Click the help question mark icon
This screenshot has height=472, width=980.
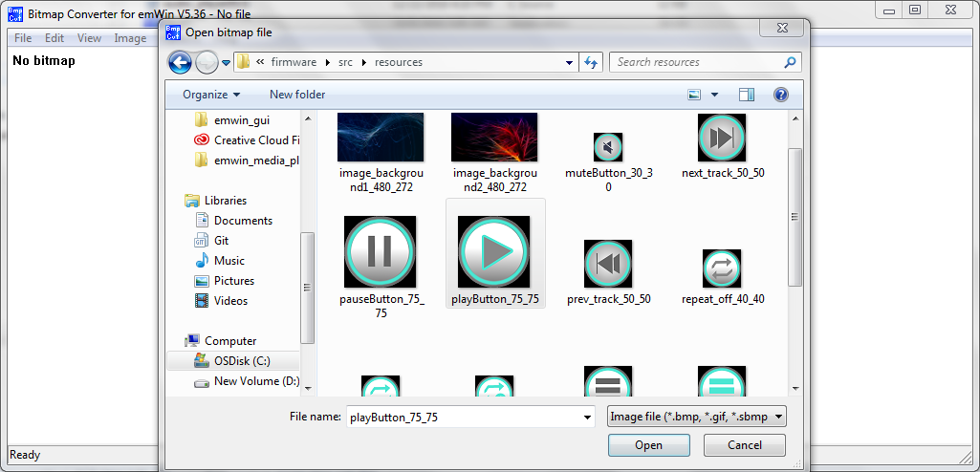(x=780, y=95)
